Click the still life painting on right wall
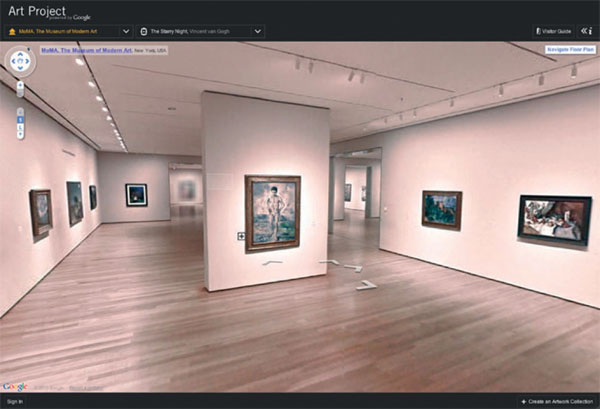600x409 pixels. click(553, 218)
